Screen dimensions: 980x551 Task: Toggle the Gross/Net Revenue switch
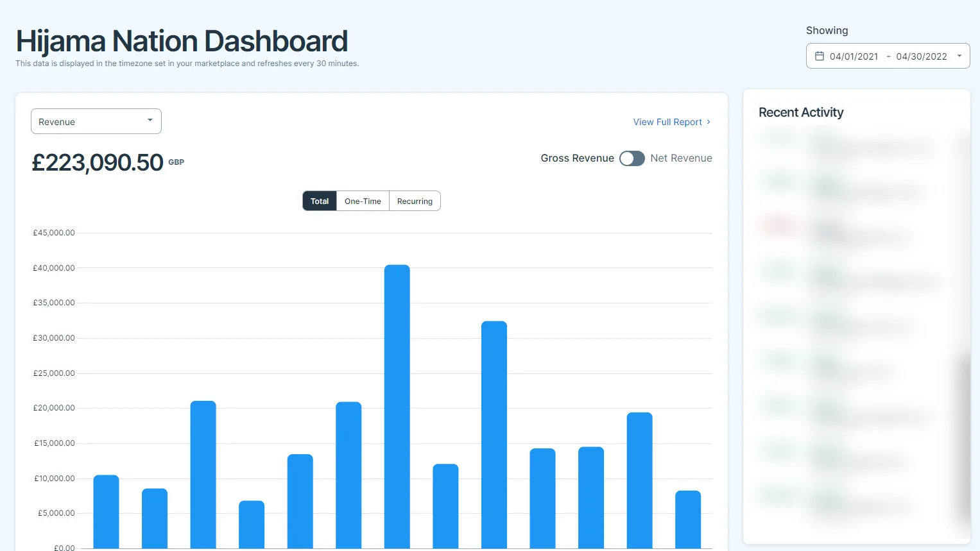[632, 158]
